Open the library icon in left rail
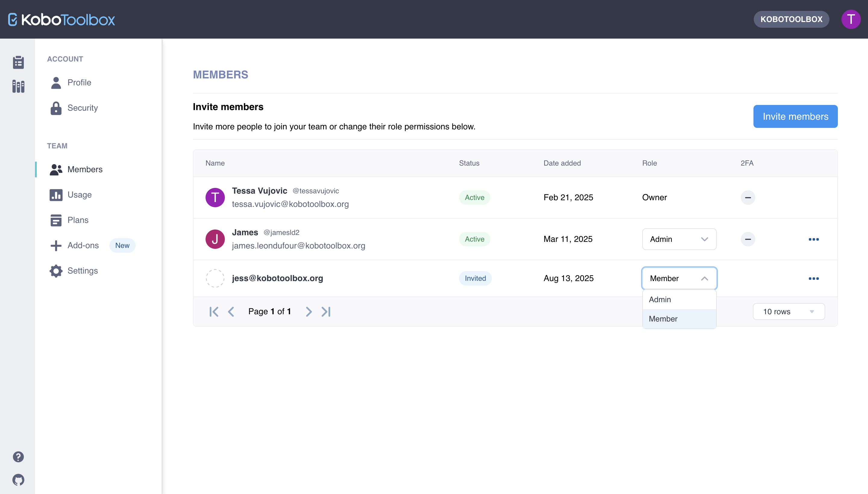The width and height of the screenshot is (868, 494). (18, 86)
